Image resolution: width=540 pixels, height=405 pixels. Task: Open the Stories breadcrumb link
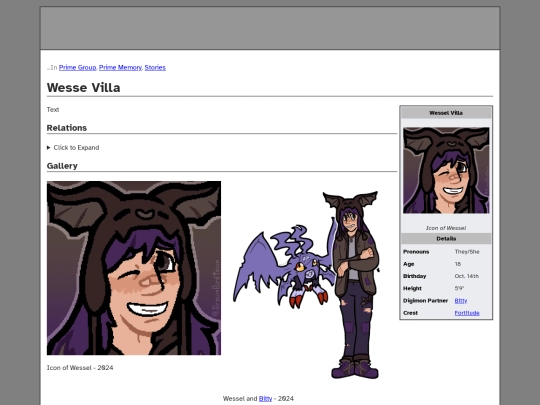click(155, 68)
